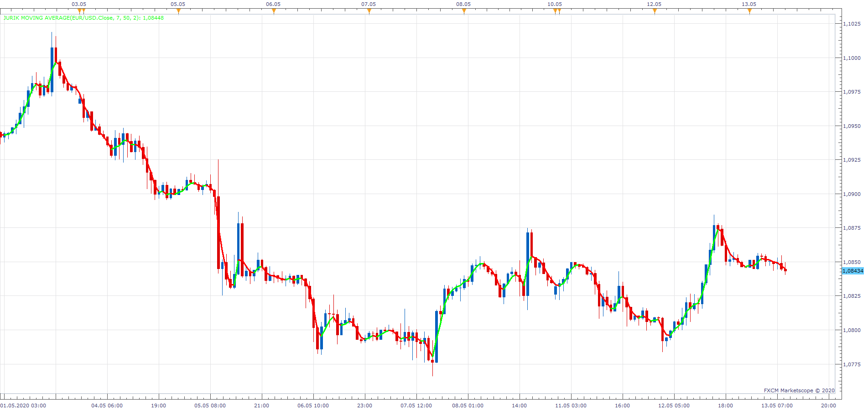868x411 pixels.
Task: Click the 1,0800 price axis label
Action: click(x=852, y=330)
